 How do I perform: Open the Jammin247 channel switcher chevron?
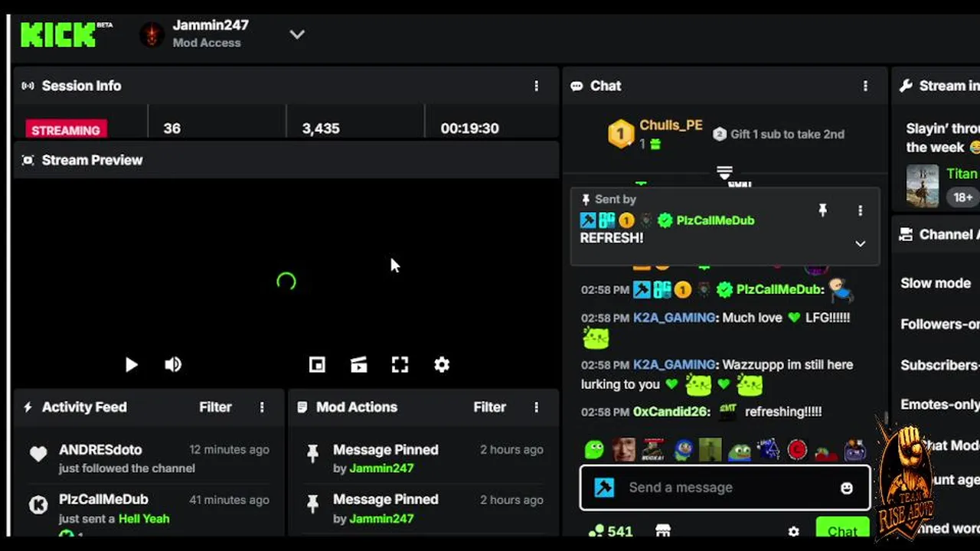pyautogui.click(x=297, y=34)
